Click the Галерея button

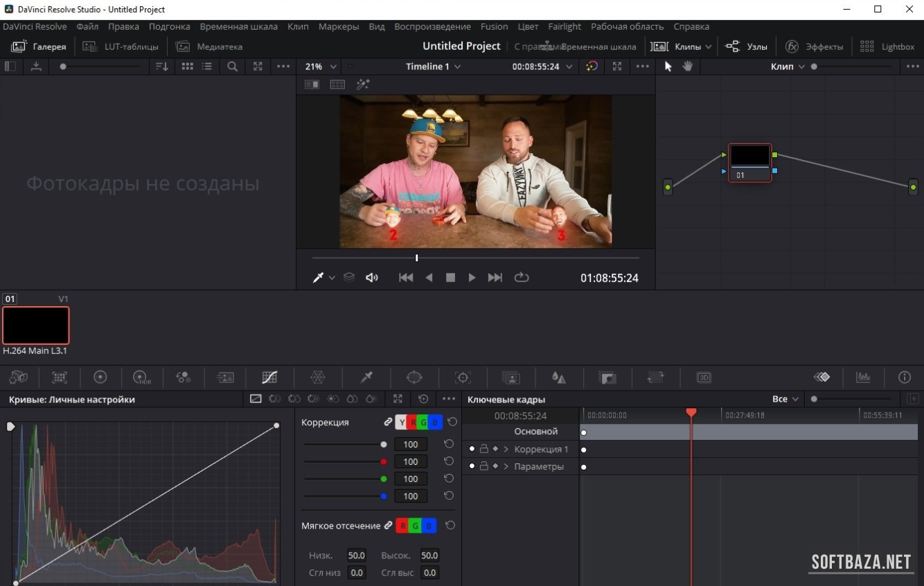tap(39, 46)
